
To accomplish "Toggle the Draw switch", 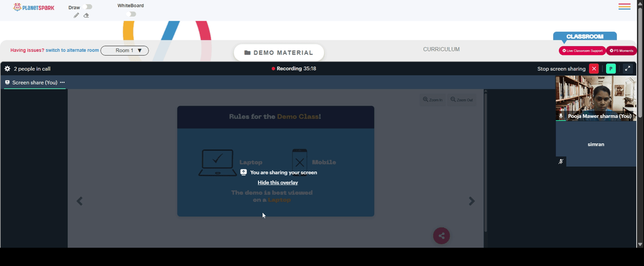I will click(87, 7).
